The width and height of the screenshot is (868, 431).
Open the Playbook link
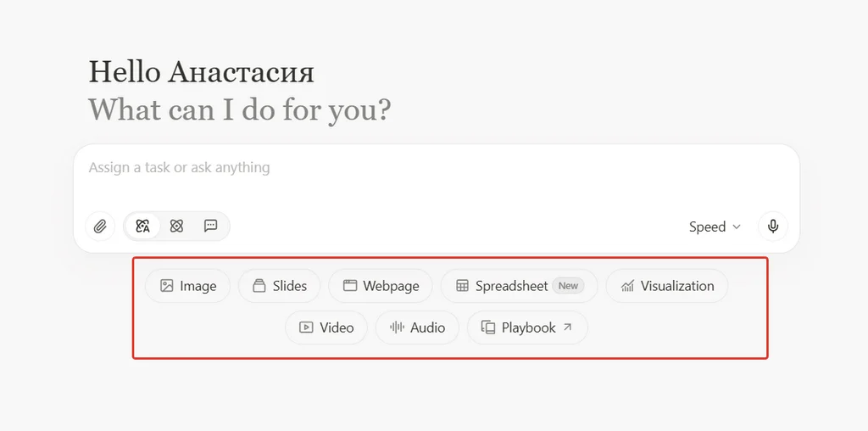coord(526,327)
